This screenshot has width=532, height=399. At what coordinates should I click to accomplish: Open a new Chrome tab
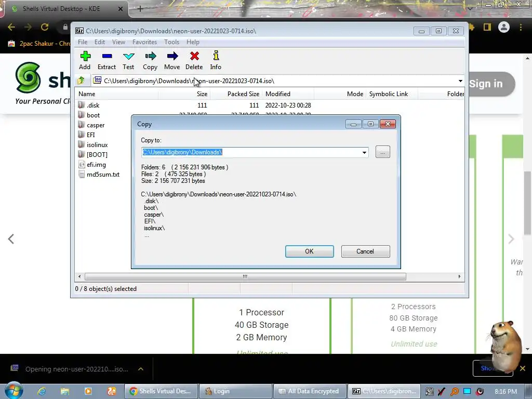[140, 9]
